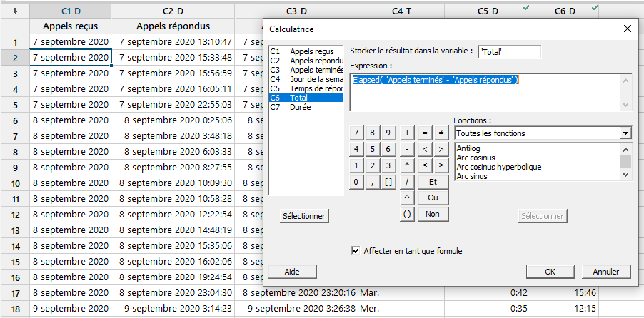This screenshot has width=644, height=318.
Task: Click the minus operator button
Action: (407, 149)
